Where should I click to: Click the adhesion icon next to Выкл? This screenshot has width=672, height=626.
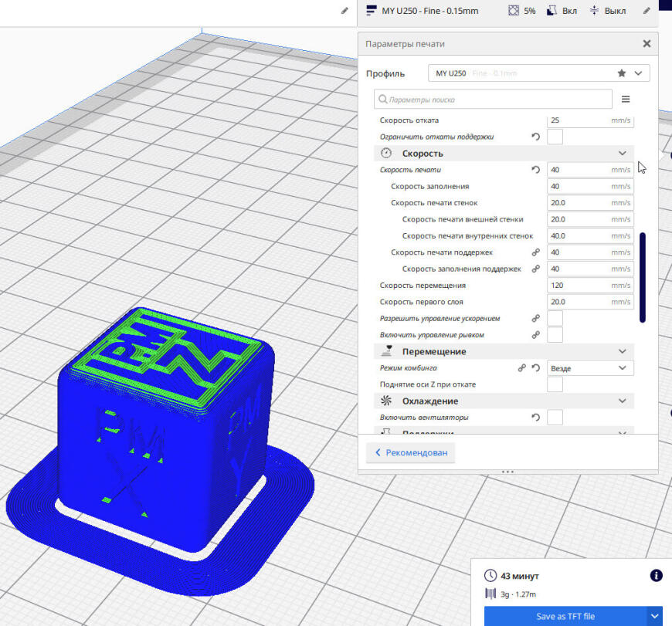point(594,11)
